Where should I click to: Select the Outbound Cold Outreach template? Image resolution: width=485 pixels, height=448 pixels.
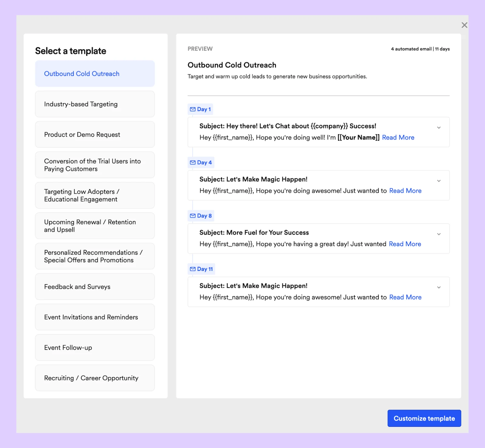(95, 74)
